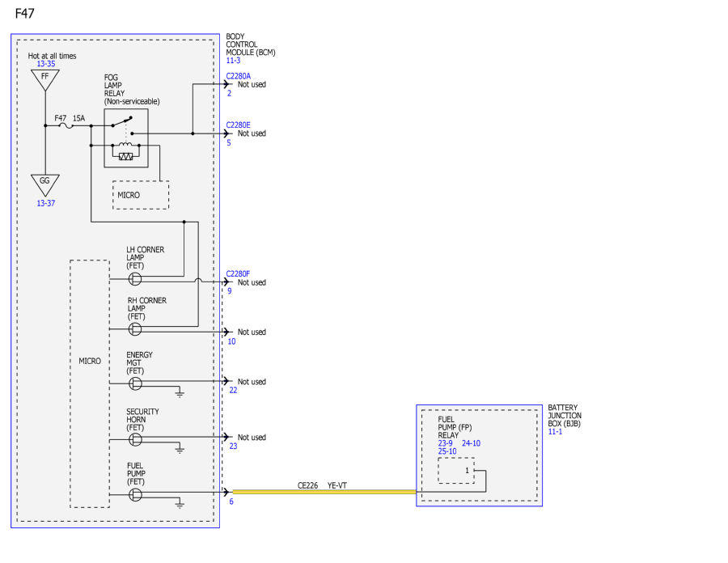Open the 24-10 fuel pump relay link
Viewport: 728px width, 563px height.
[471, 443]
